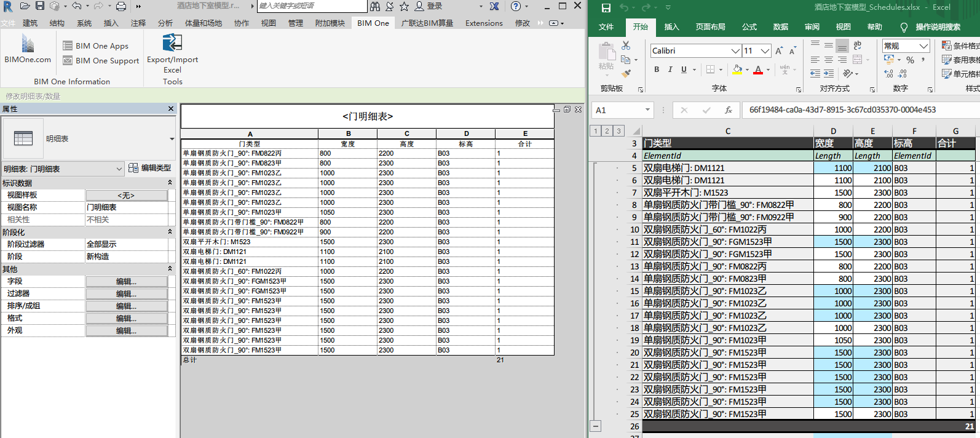Save the Revit project with the floppy icon

[x=40, y=6]
